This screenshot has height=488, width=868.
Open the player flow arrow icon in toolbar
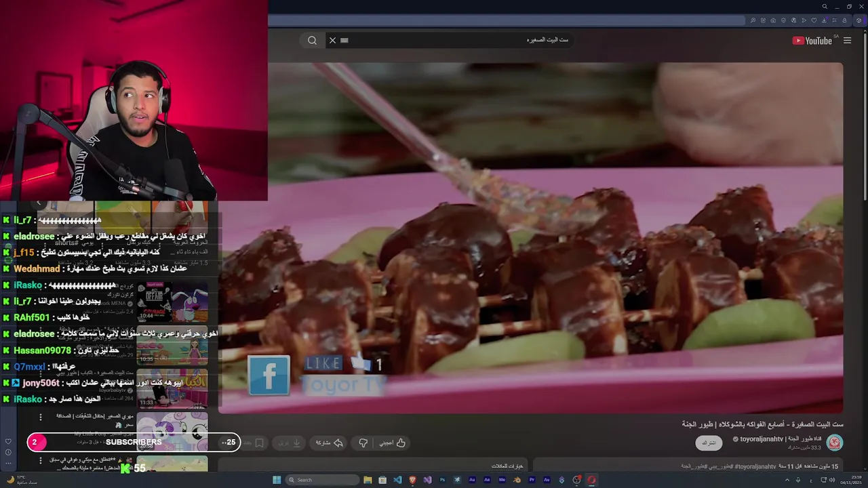pyautogui.click(x=804, y=20)
